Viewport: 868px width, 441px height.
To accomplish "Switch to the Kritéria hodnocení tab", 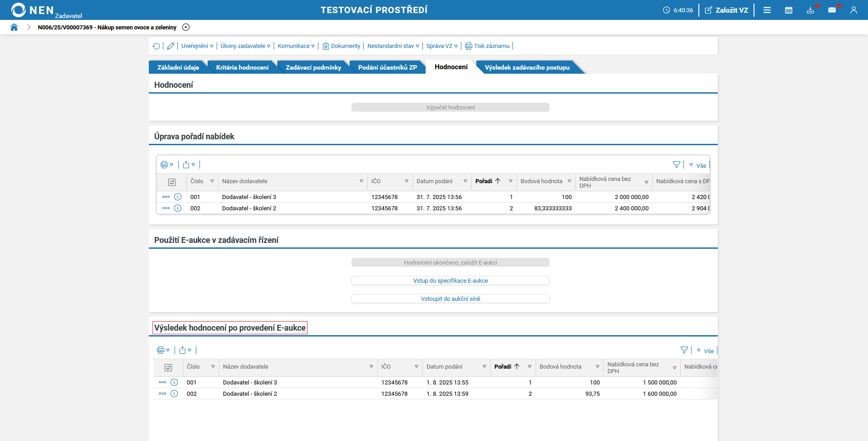I will pyautogui.click(x=242, y=67).
